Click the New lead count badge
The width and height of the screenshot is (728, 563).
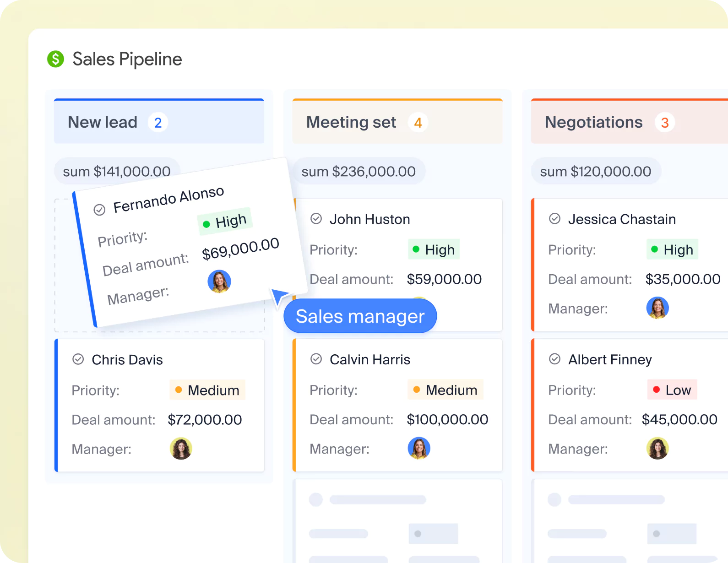coord(158,123)
